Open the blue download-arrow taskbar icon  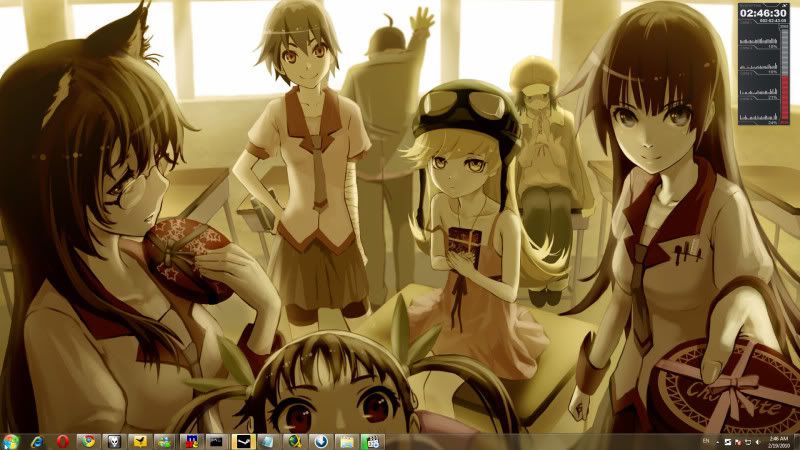click(x=320, y=442)
